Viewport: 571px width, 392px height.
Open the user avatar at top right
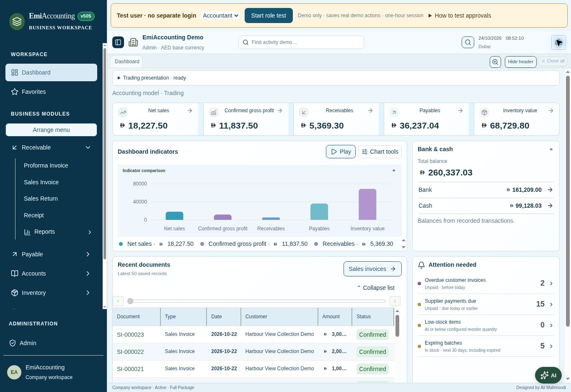click(559, 42)
